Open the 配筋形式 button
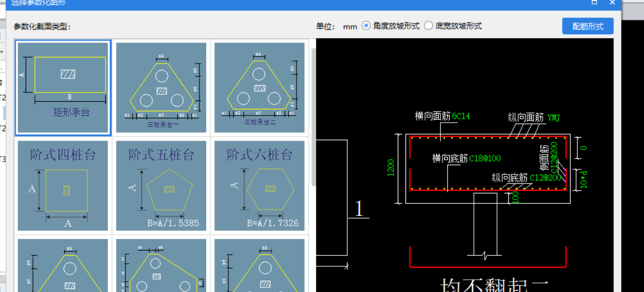 [x=587, y=26]
